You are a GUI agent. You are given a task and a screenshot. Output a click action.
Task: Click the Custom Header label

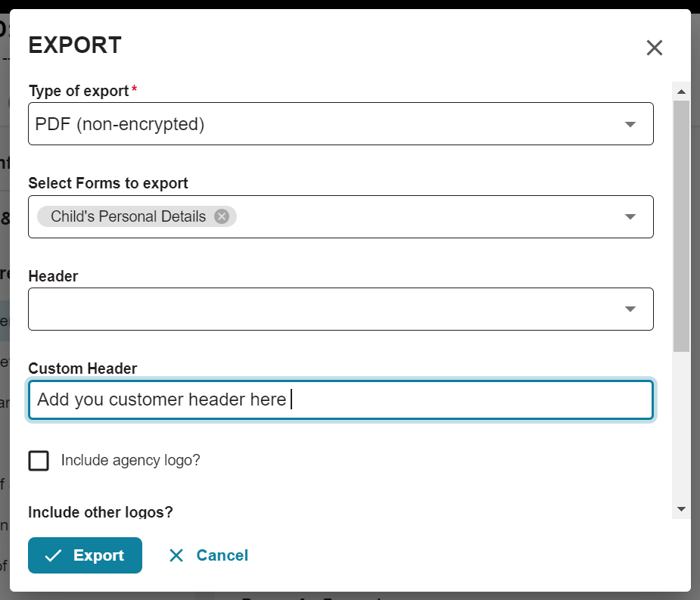click(x=82, y=368)
